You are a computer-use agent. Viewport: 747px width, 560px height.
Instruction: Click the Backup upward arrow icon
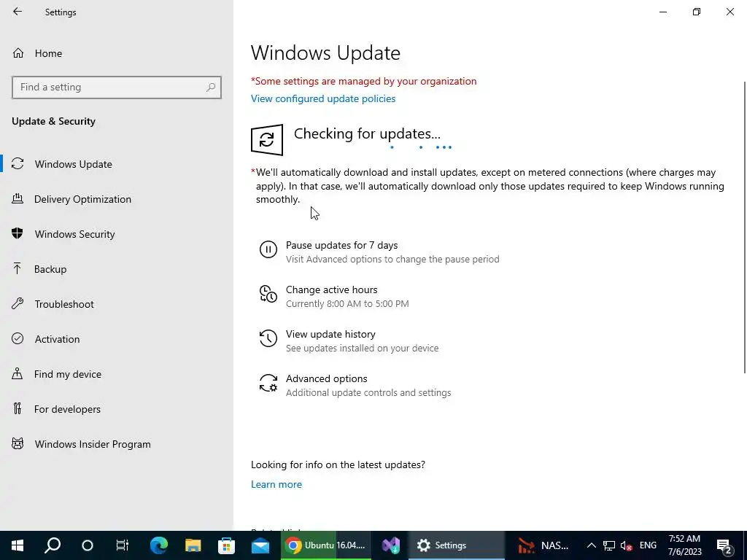[18, 268]
